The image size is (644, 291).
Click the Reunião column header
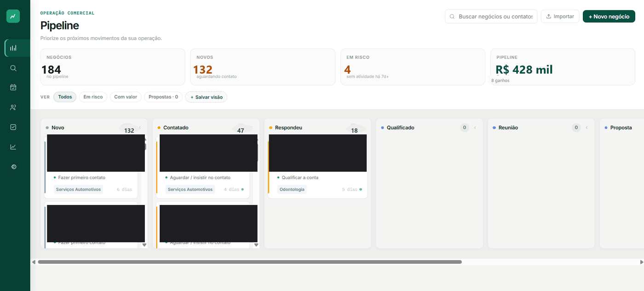pos(508,128)
